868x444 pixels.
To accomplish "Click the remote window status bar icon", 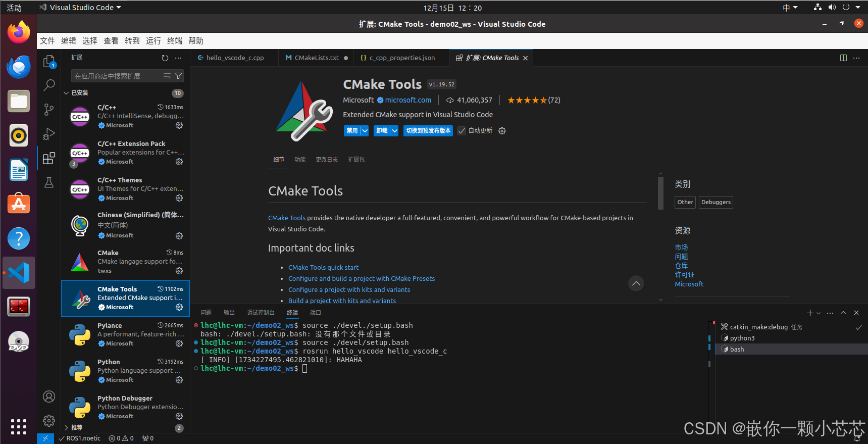I will click(45, 438).
